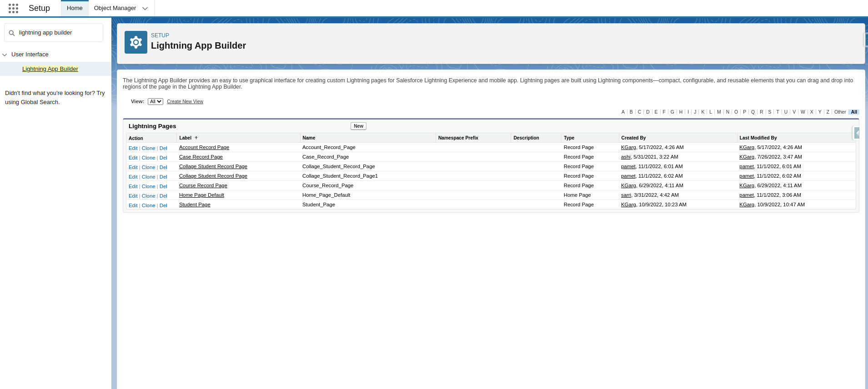Image resolution: width=868 pixels, height=389 pixels.
Task: Edit the Collage_Student_Record_Page1 row
Action: (133, 177)
